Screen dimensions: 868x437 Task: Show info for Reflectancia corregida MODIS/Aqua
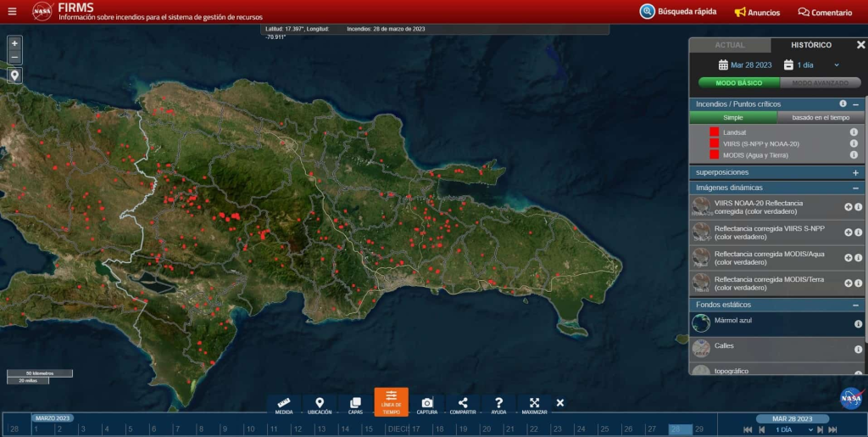(x=858, y=258)
